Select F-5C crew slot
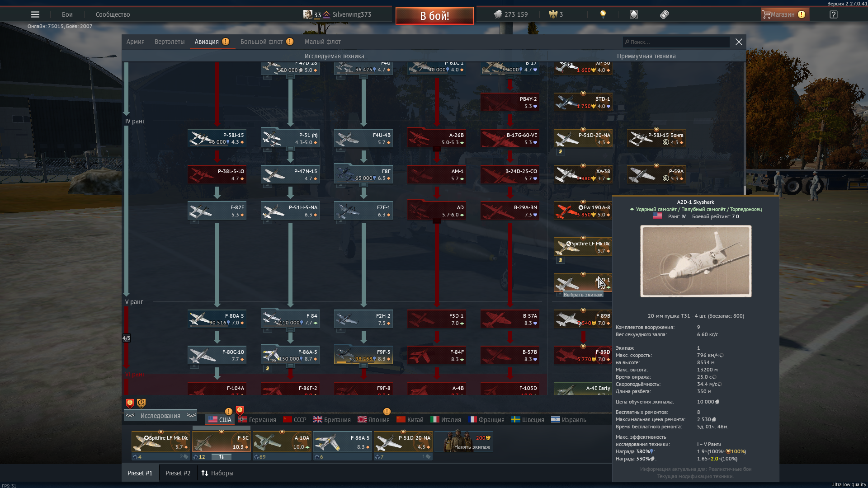 (222, 442)
